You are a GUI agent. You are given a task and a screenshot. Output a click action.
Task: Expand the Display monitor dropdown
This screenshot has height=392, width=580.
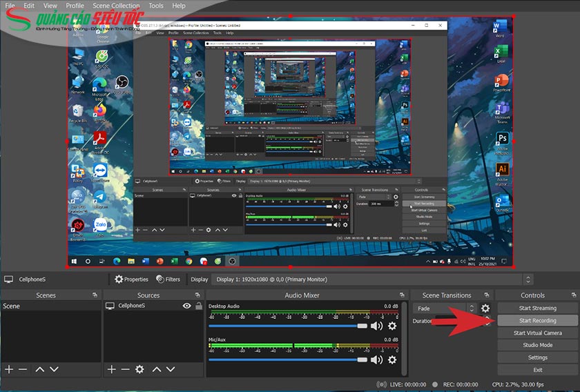pyautogui.click(x=528, y=280)
